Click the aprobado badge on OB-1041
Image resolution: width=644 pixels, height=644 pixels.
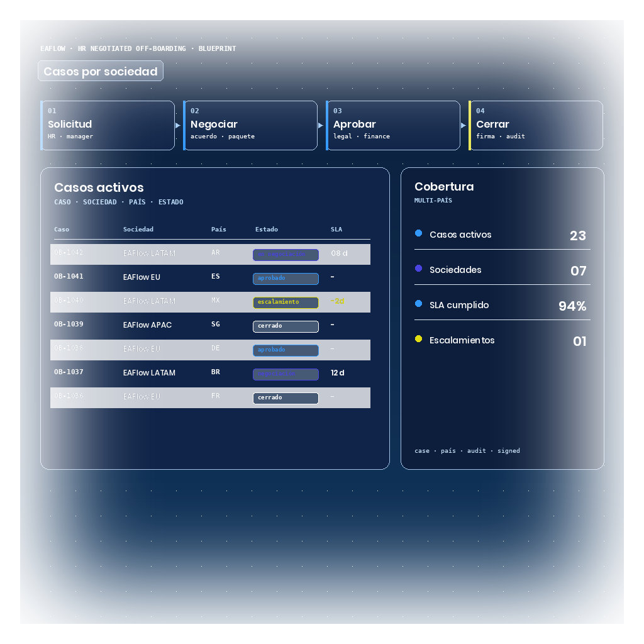pyautogui.click(x=286, y=279)
